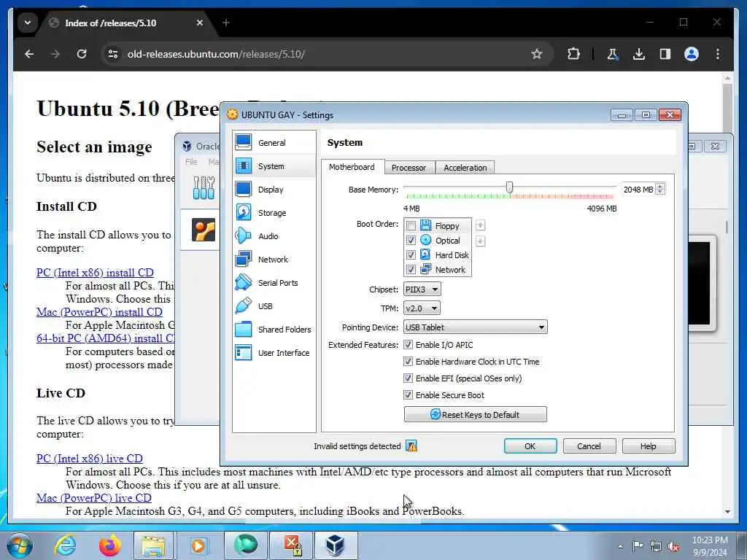Click Cancel in Settings dialog

[x=589, y=446]
